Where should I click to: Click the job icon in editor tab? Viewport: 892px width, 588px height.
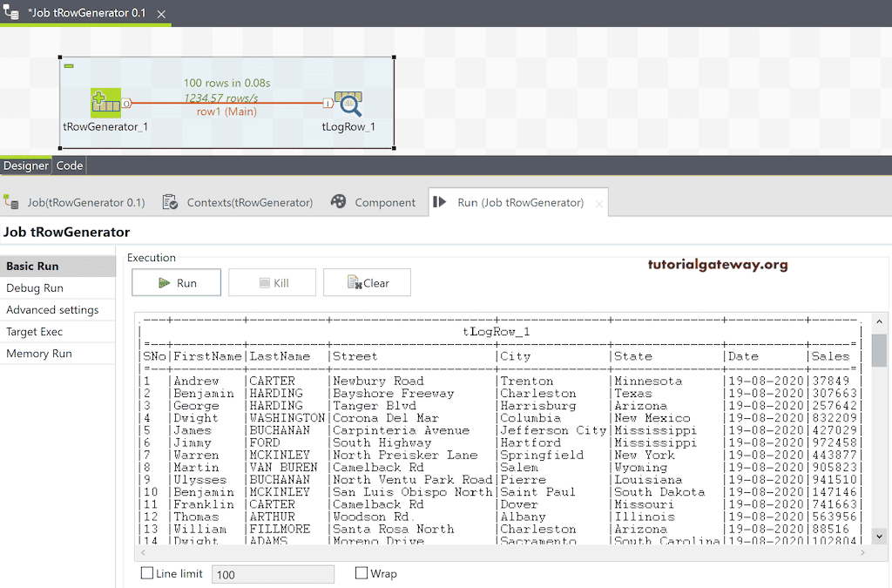tap(10, 12)
